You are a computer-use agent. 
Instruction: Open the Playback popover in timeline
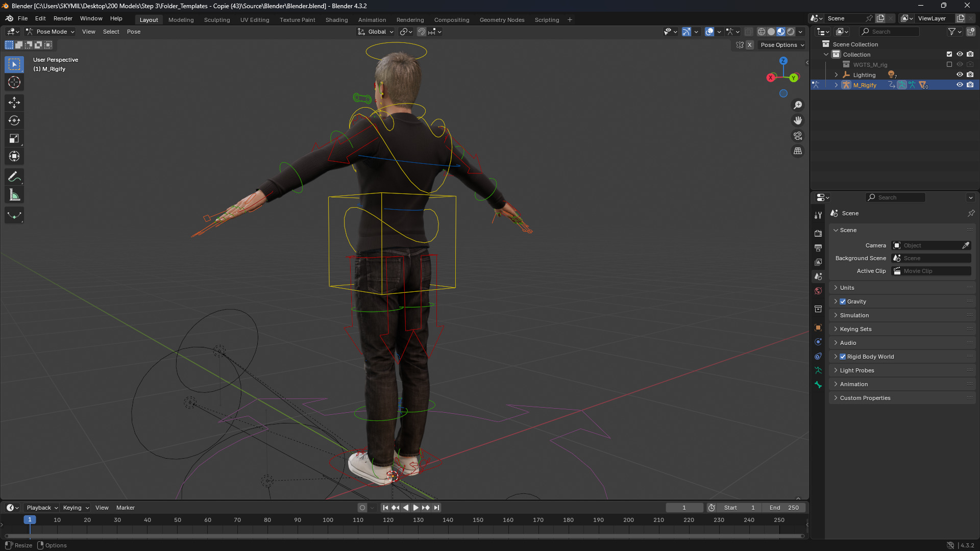(42, 508)
